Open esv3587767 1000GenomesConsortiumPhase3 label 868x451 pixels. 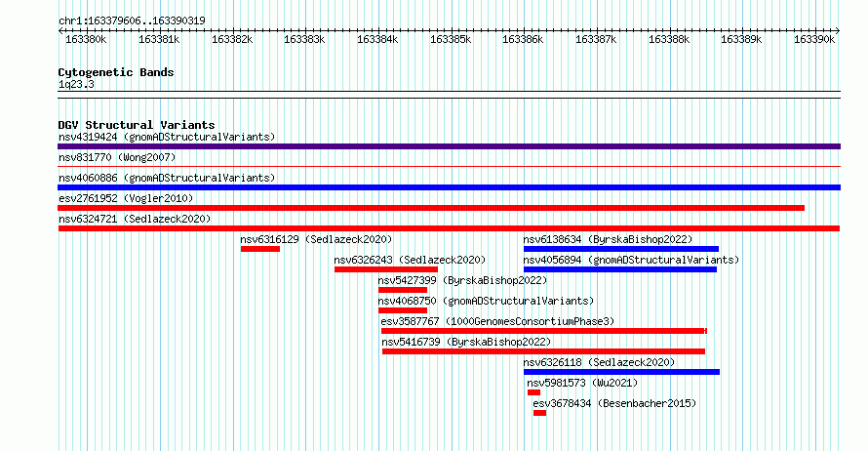pos(497,321)
